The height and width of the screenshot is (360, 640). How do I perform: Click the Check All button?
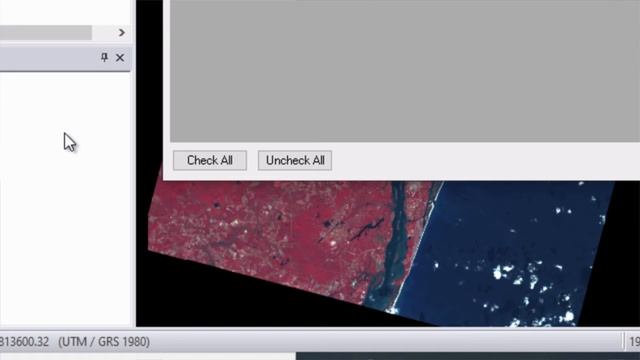(x=210, y=160)
